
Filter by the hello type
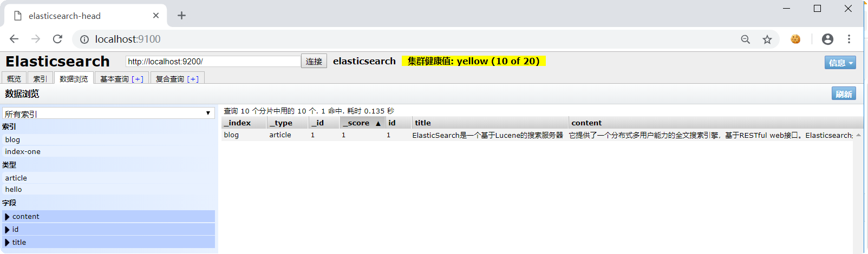click(108, 189)
